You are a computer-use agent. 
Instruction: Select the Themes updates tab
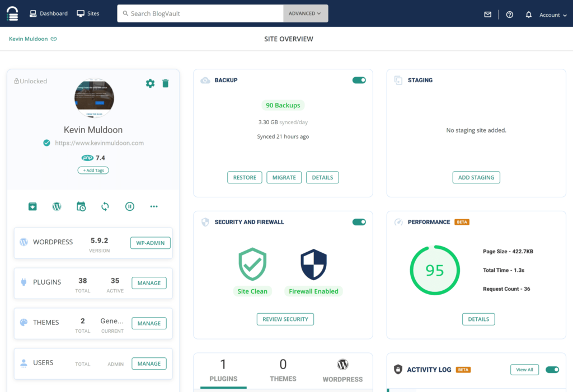pyautogui.click(x=283, y=371)
